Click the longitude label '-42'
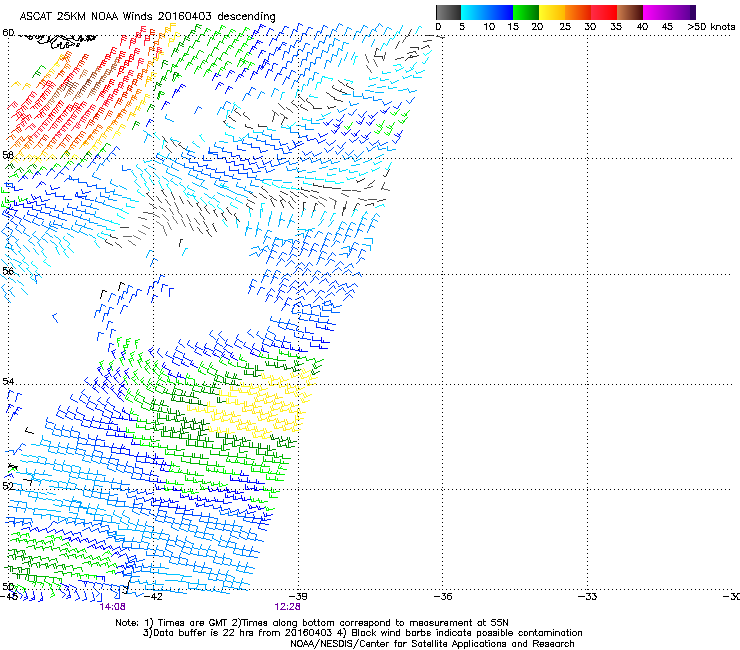Image resolution: width=740 pixels, height=650 pixels. tap(153, 596)
